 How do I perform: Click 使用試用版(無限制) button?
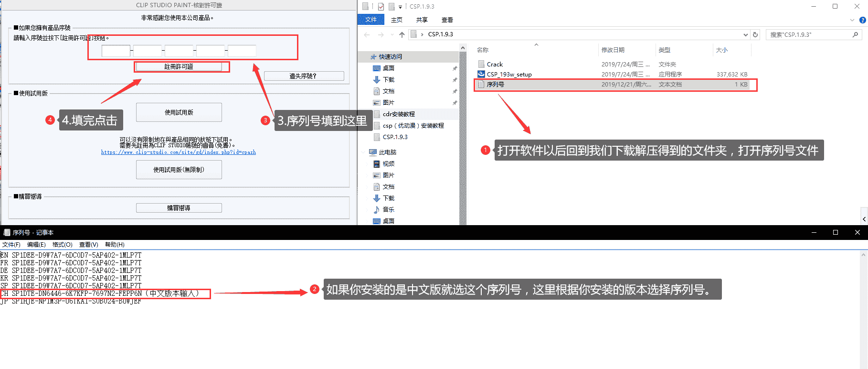tap(179, 170)
